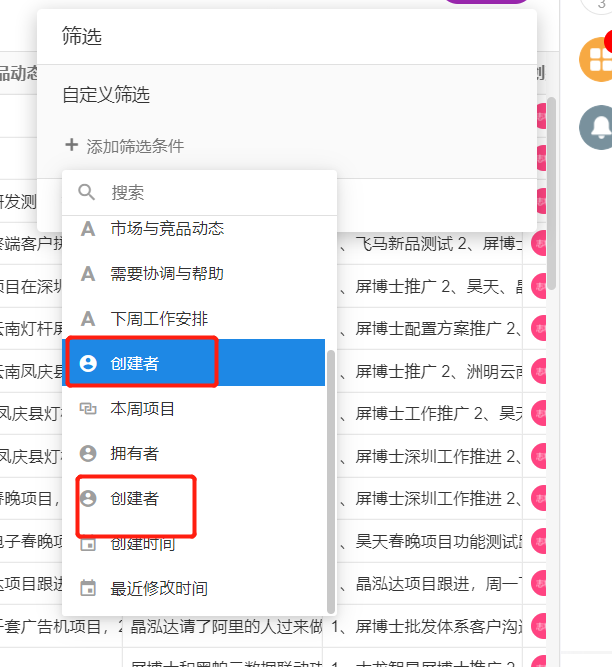Click the orange grid apps icon
Screen dimensions: 612x667
coord(597,60)
